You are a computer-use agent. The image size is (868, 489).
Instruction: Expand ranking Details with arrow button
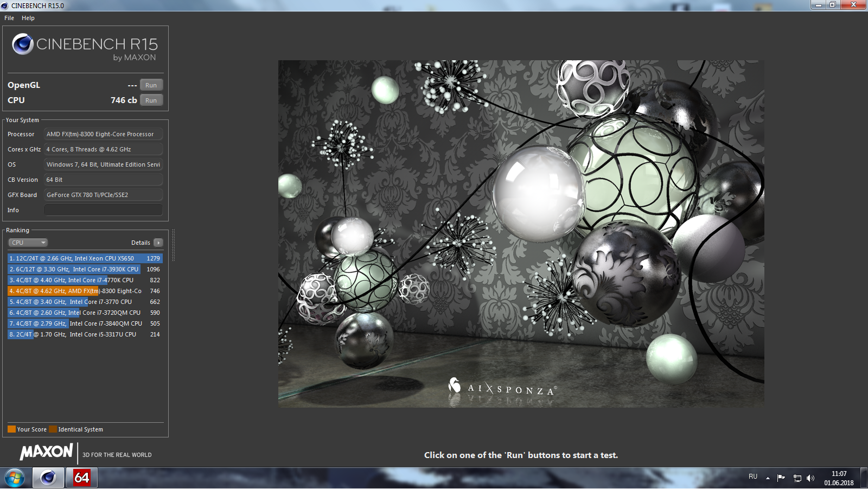point(158,243)
